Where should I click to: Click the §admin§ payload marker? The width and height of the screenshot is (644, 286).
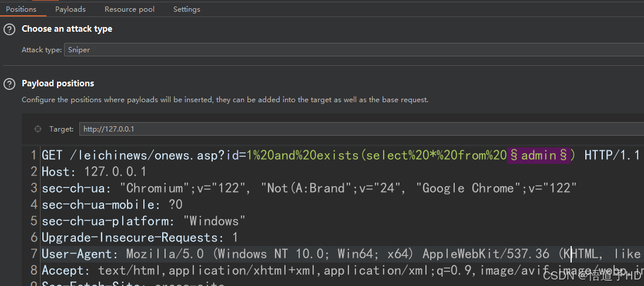pyautogui.click(x=538, y=155)
